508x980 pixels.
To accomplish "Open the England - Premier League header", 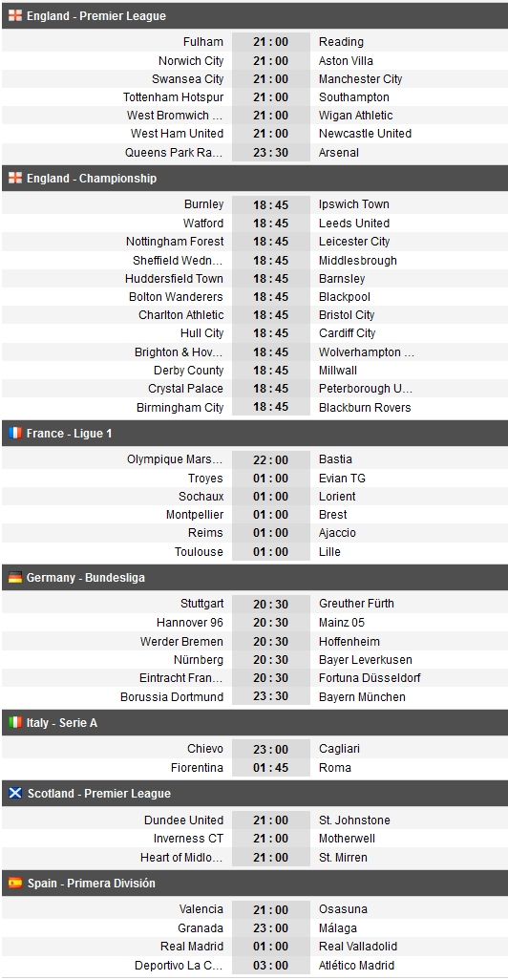I will pos(255,15).
